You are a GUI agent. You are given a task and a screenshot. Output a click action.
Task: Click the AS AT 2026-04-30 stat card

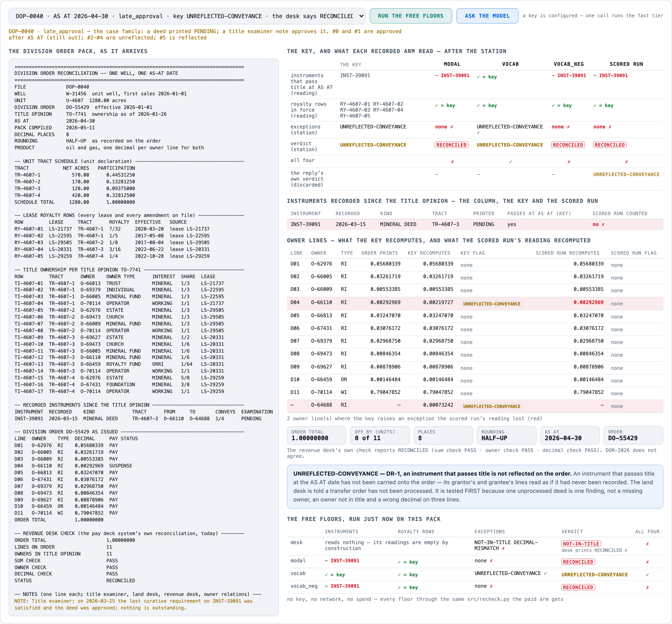click(x=570, y=435)
